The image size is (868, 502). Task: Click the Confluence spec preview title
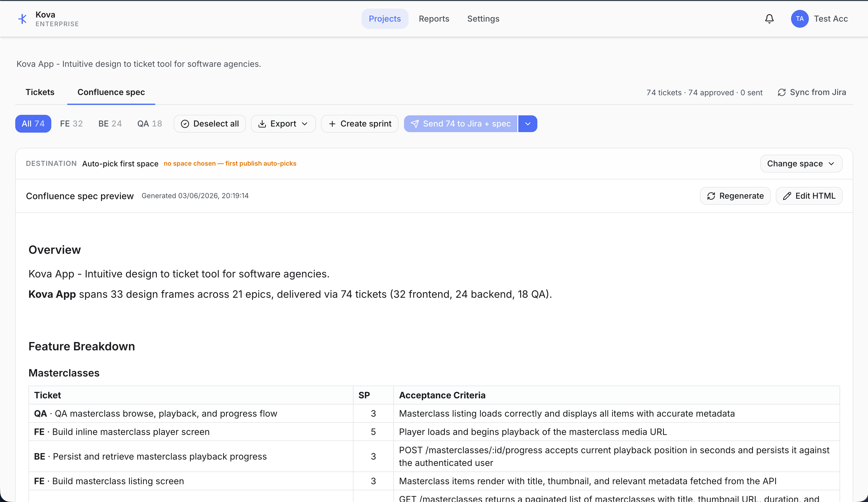[x=79, y=196]
